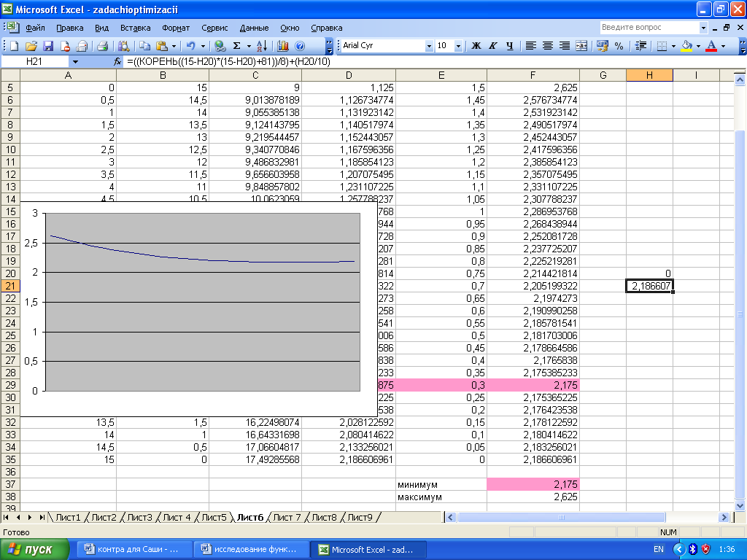Click the Save icon in the toolbar
The image size is (747, 560).
tap(48, 45)
